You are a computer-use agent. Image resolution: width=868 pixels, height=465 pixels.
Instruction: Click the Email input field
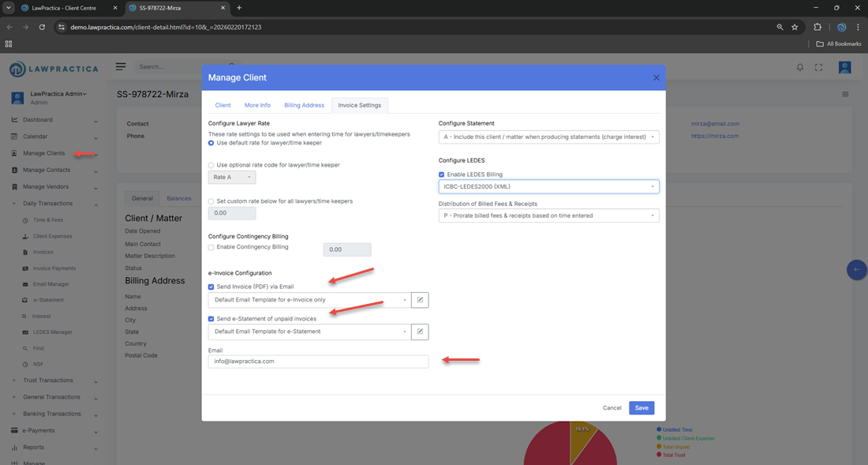pyautogui.click(x=318, y=362)
